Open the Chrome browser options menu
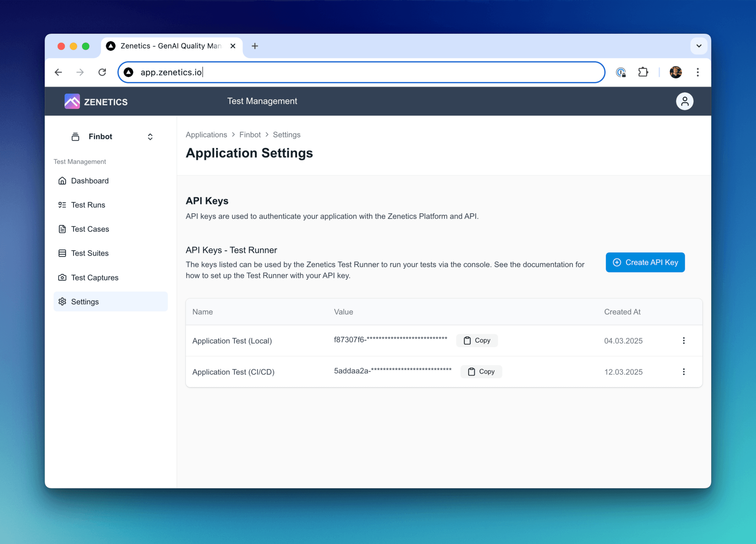Image resolution: width=756 pixels, height=544 pixels. 698,72
